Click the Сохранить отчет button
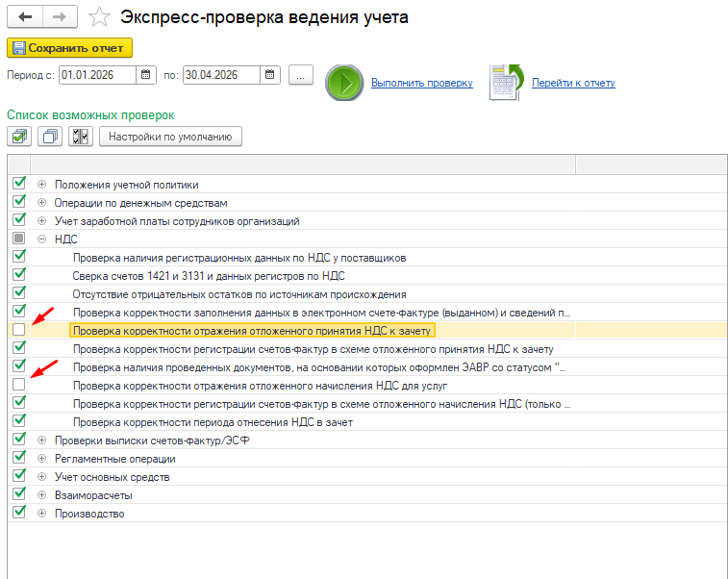This screenshot has width=728, height=579. point(69,47)
